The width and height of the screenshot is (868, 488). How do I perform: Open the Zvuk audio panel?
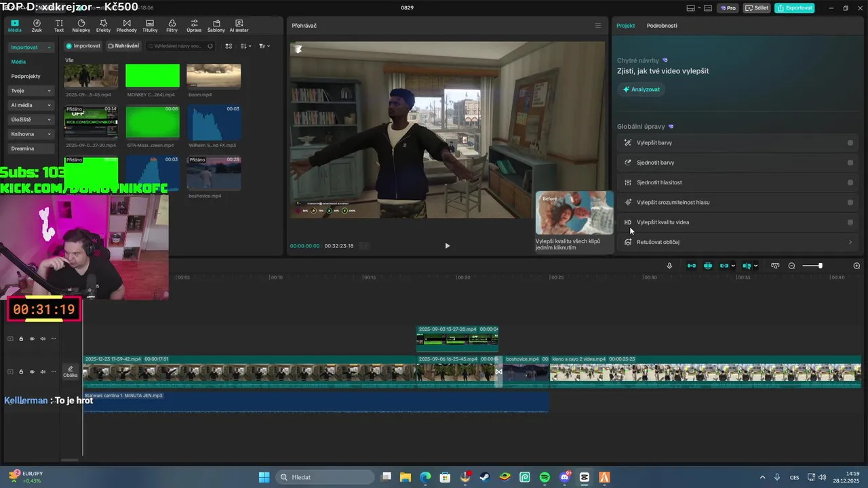click(37, 26)
